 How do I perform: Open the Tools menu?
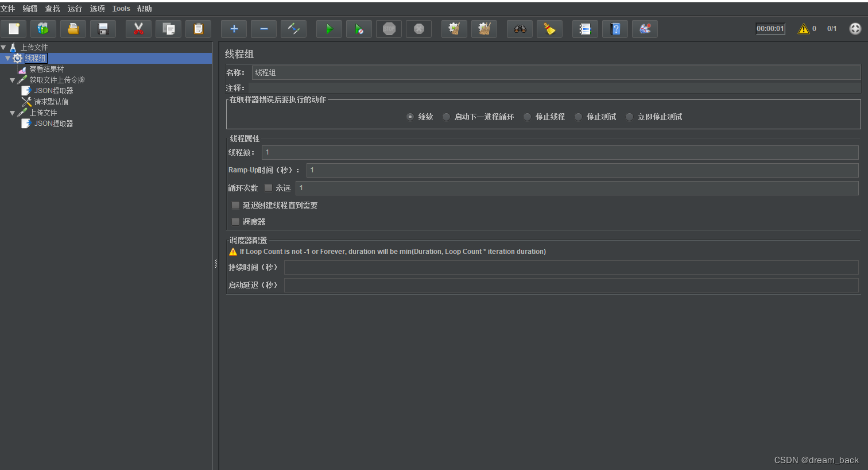tap(121, 9)
